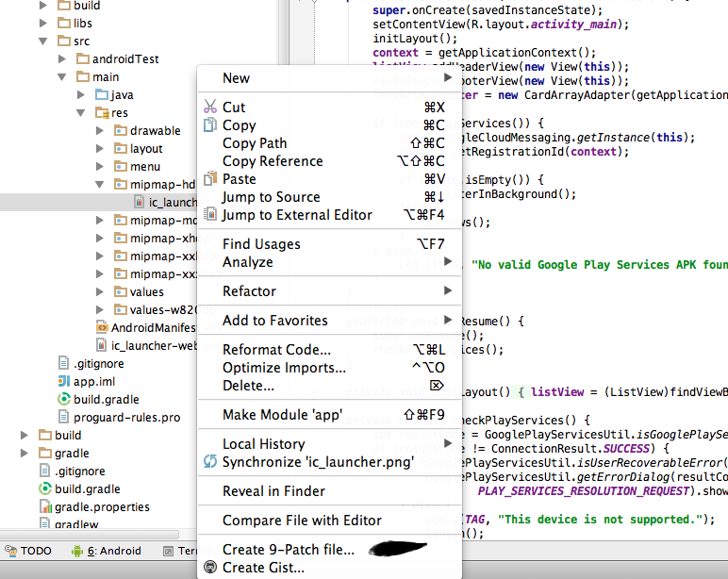Expand the androidTest folder
The image size is (728, 579).
(61, 59)
